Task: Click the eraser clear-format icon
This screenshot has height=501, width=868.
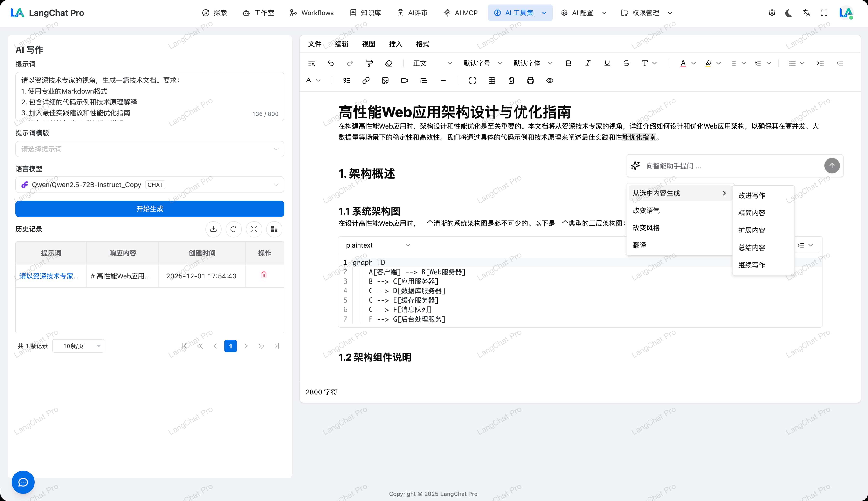Action: 389,63
